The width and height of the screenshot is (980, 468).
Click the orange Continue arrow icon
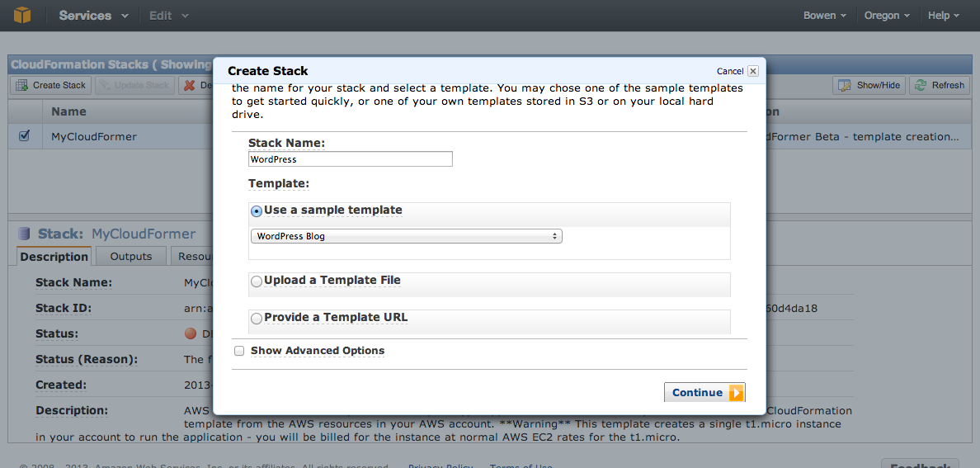737,393
